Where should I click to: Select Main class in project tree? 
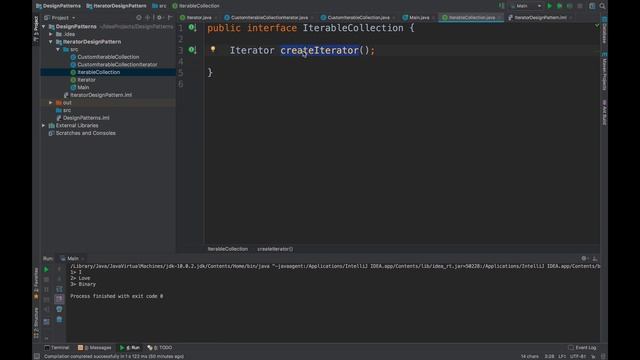click(83, 87)
